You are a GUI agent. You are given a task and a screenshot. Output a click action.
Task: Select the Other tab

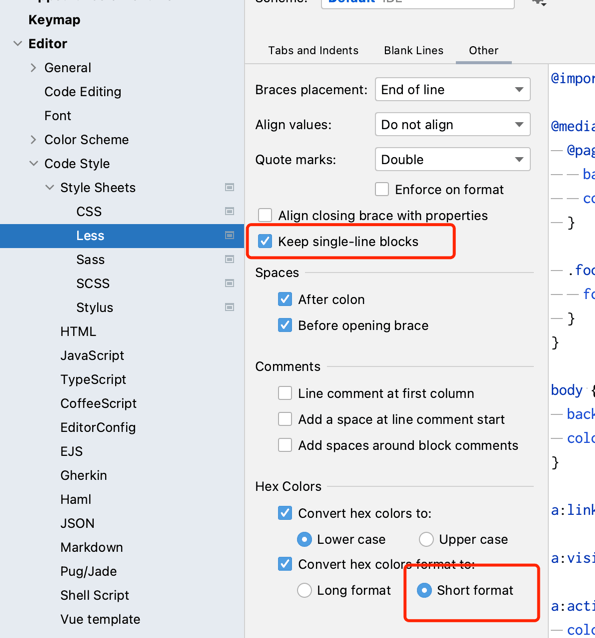483,50
